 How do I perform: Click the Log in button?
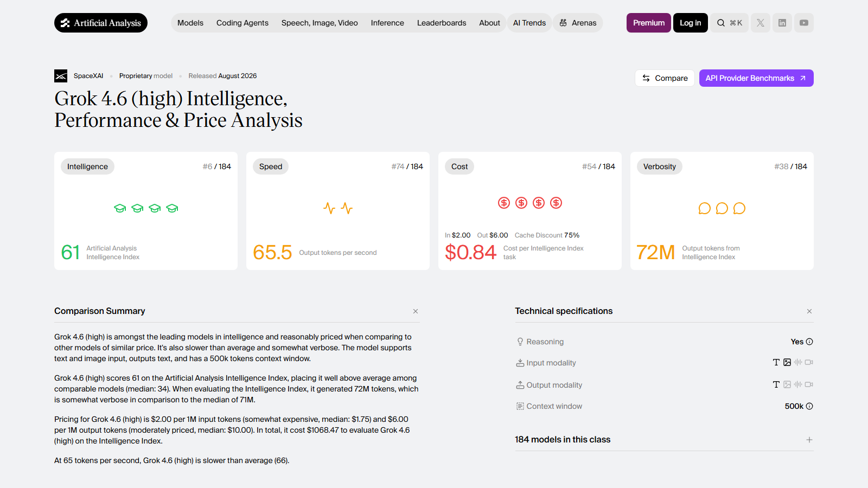pos(691,23)
